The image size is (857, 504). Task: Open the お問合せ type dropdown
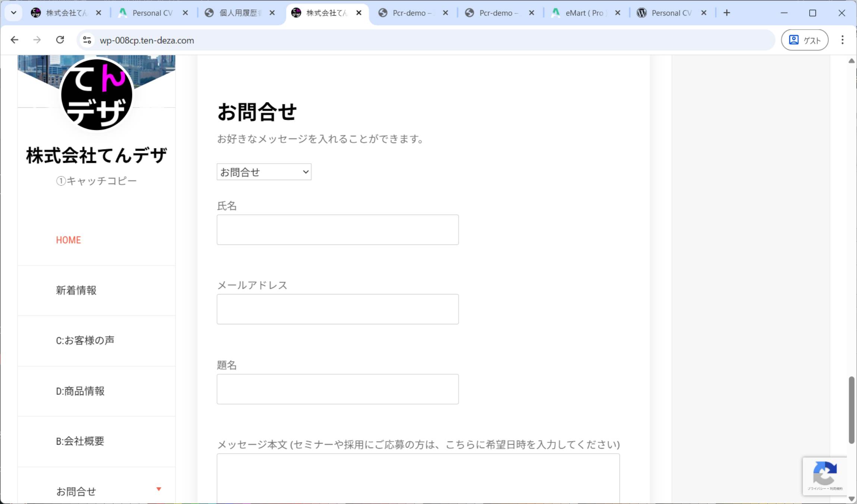click(264, 172)
